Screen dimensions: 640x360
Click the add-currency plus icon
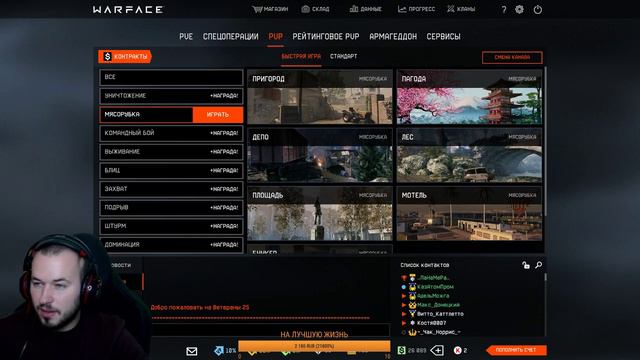point(437,350)
